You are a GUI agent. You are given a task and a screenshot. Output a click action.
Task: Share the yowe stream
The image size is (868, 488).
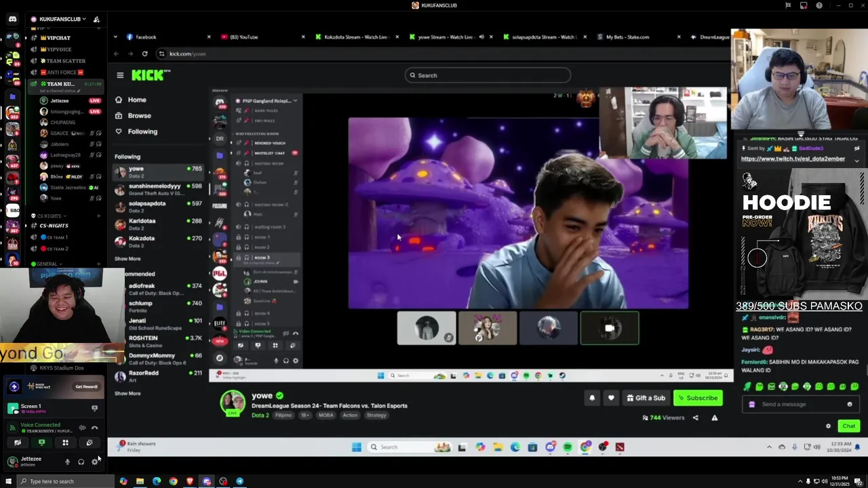[695, 418]
